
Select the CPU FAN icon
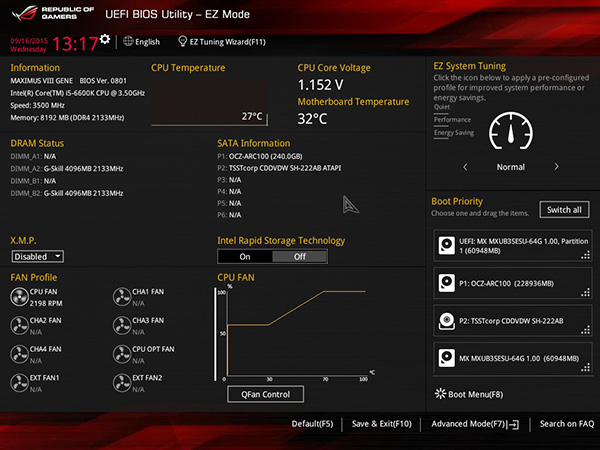19,297
